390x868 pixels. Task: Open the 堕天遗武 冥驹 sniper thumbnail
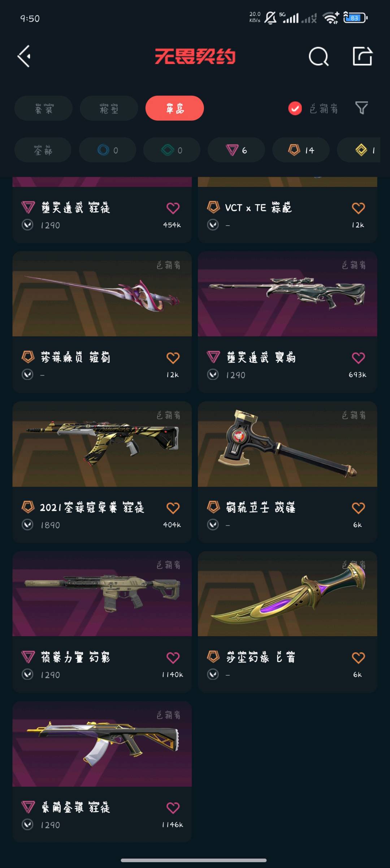287,294
